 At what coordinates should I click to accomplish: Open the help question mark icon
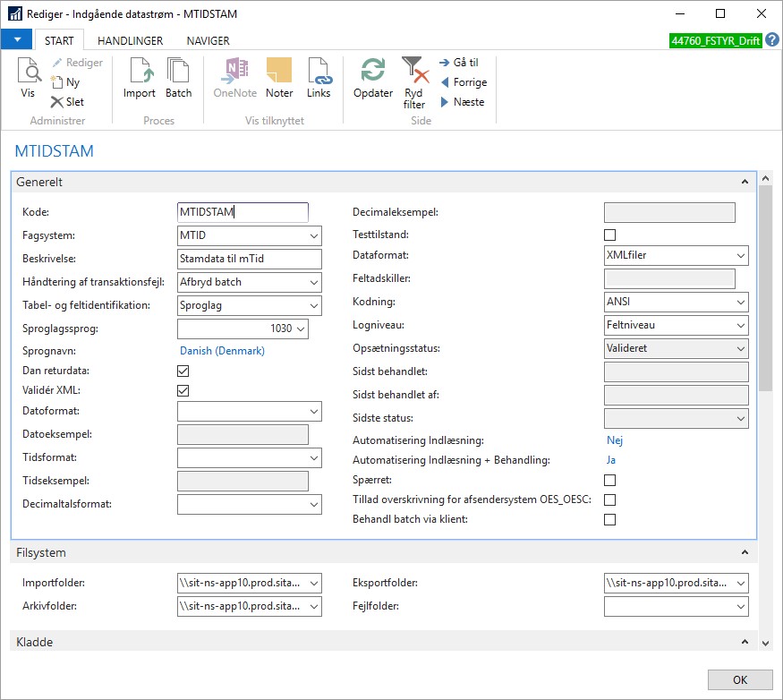[x=772, y=40]
